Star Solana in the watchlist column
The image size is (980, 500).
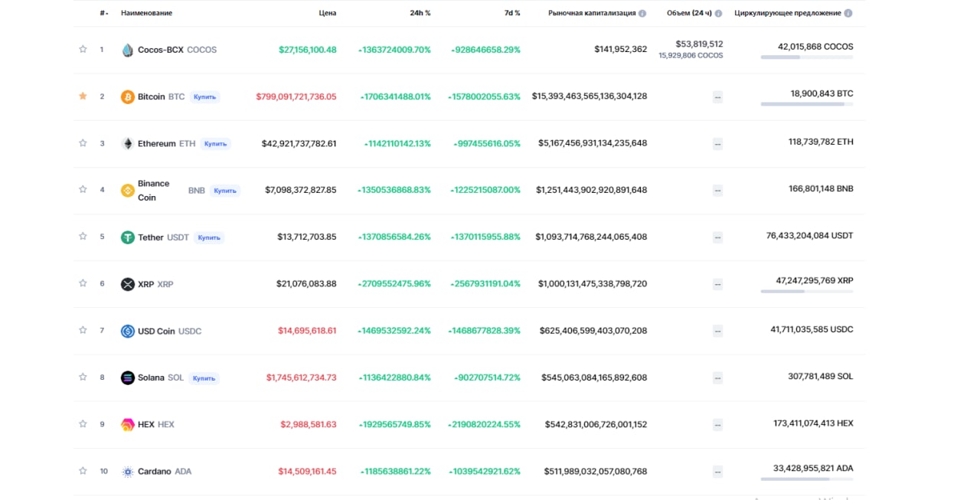[x=83, y=377]
